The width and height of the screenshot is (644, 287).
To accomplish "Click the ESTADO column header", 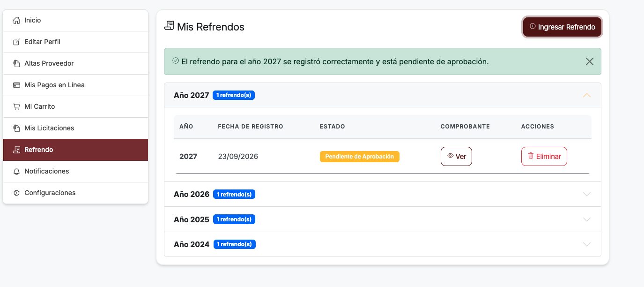I will [x=332, y=127].
